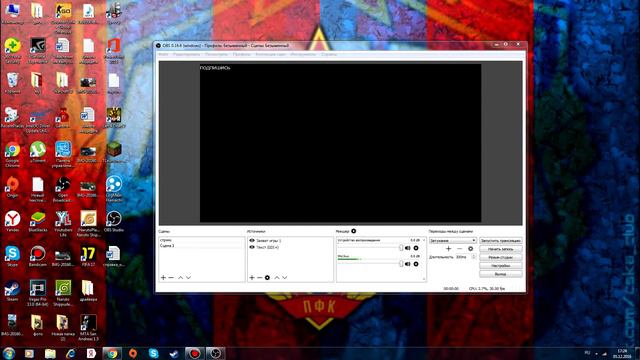Mute the playback device channel speaker icon
640x360 pixels.
click(407, 248)
